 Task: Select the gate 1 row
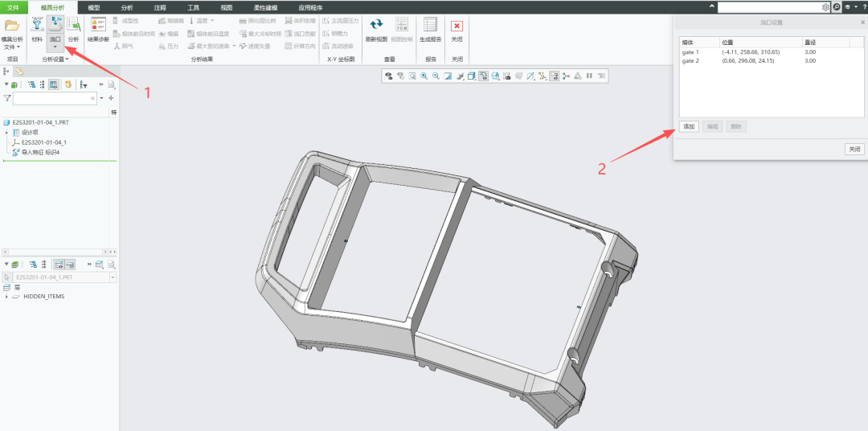772,52
